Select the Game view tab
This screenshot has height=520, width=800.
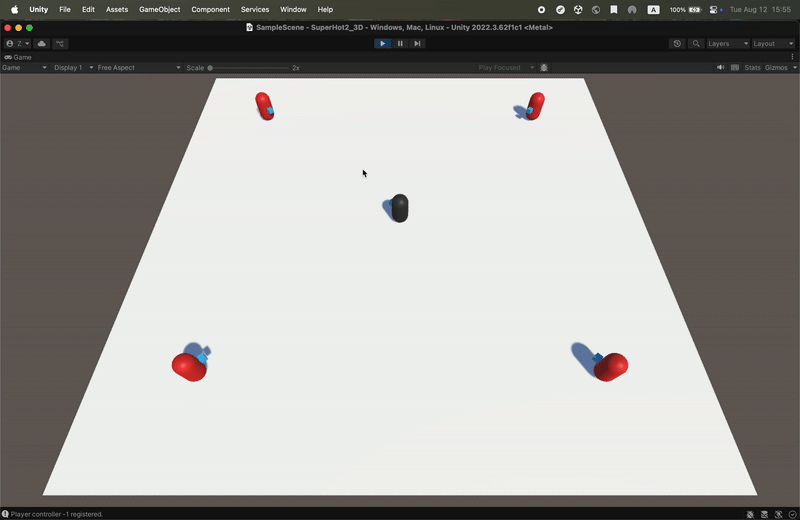pyautogui.click(x=19, y=57)
